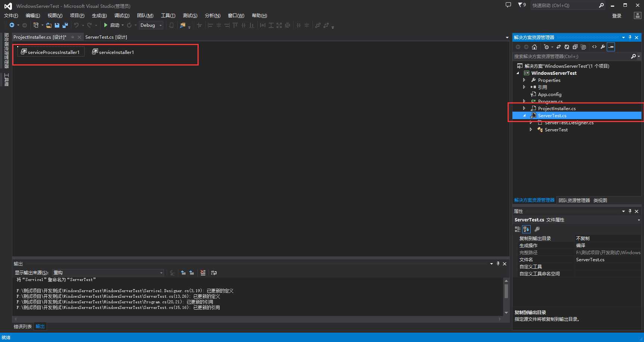
Task: Go to previous message in Output
Action: click(183, 273)
